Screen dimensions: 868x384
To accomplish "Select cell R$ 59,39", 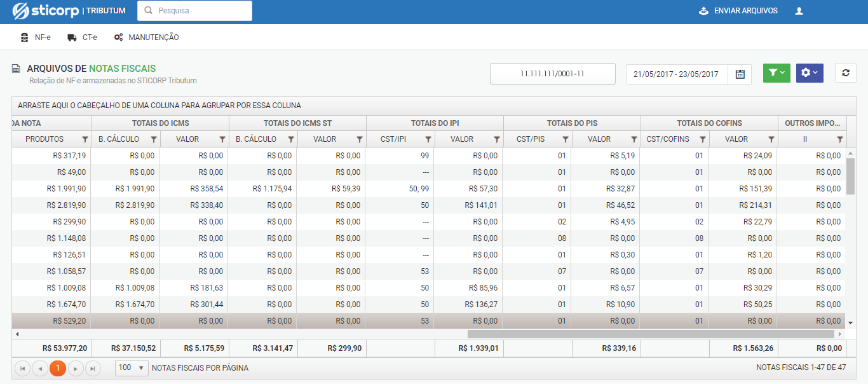I will pos(331,189).
